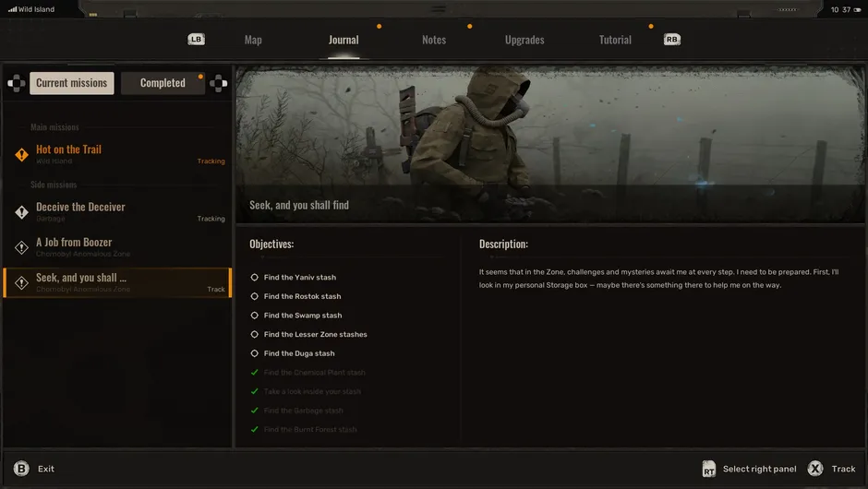Click Hot on the Trail mission marker icon
This screenshot has width=868, height=489.
click(22, 155)
